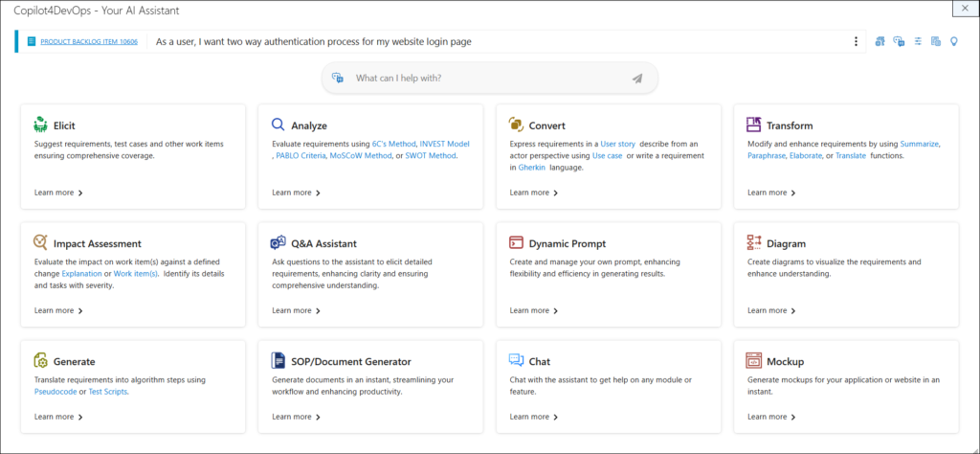Click the send arrow in prompt box
Viewport: 980px width, 454px height.
point(637,79)
